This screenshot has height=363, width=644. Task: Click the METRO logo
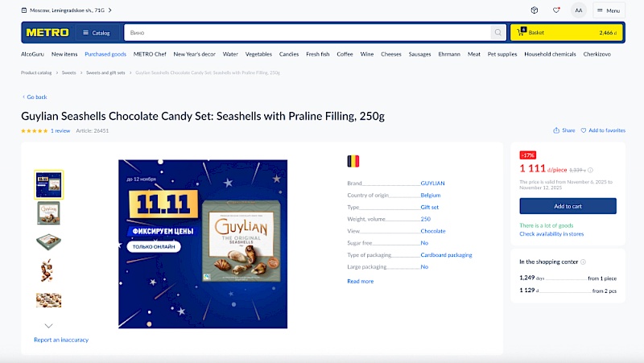(x=47, y=33)
